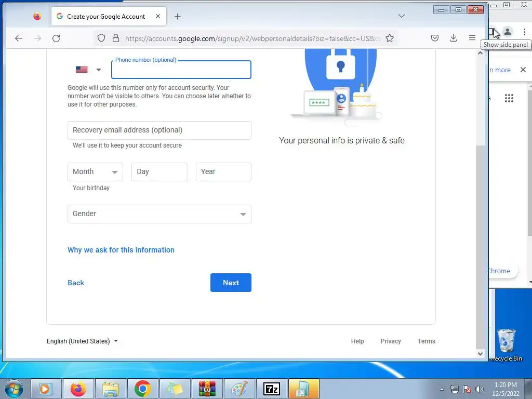Click page scrollbar up arrow
This screenshot has width=532, height=399.
480,53
